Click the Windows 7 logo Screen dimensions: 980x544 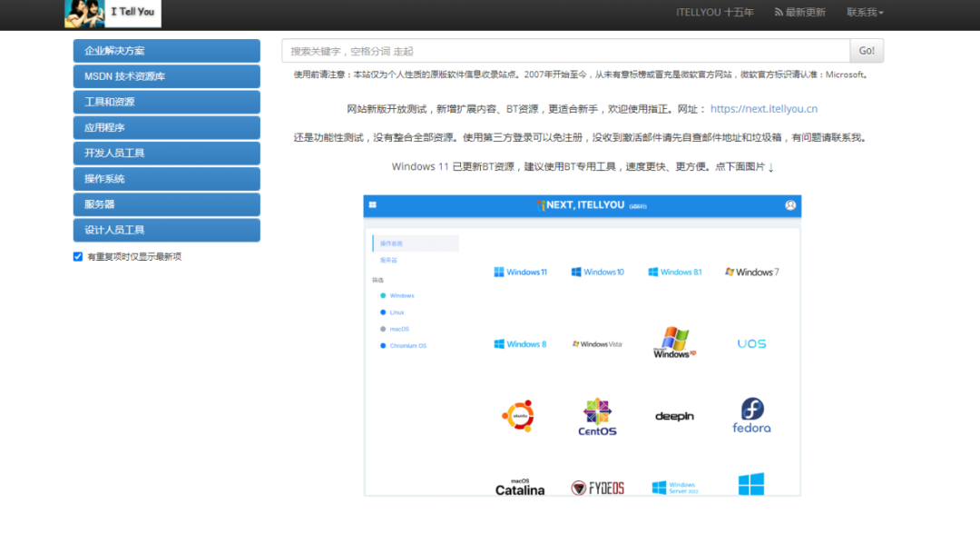pos(752,272)
